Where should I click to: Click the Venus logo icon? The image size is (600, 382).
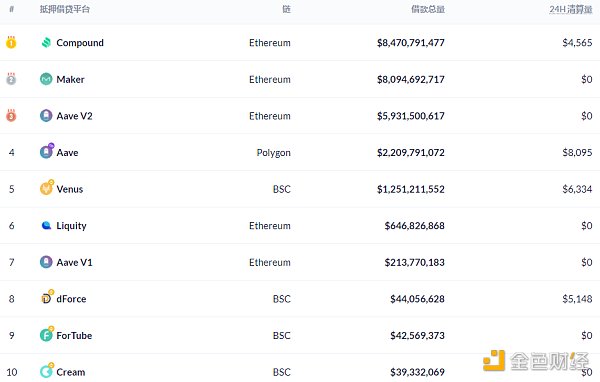pyautogui.click(x=47, y=188)
